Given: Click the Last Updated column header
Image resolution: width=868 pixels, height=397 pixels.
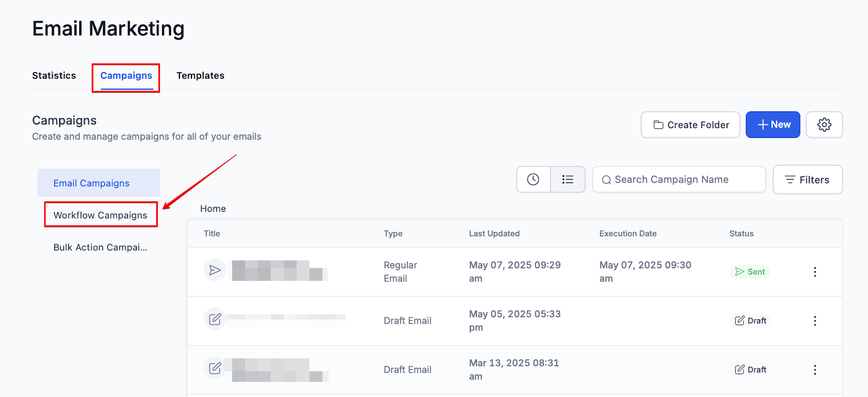Looking at the screenshot, I should [494, 234].
